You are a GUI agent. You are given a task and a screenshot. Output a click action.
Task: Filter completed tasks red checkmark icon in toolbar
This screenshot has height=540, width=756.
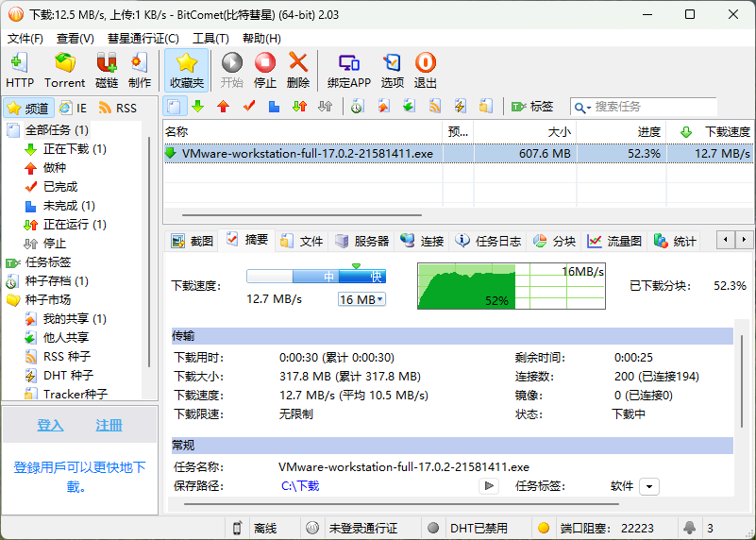249,107
